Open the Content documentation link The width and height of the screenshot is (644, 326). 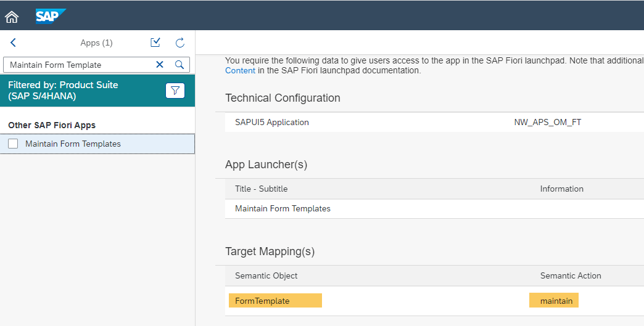(240, 70)
